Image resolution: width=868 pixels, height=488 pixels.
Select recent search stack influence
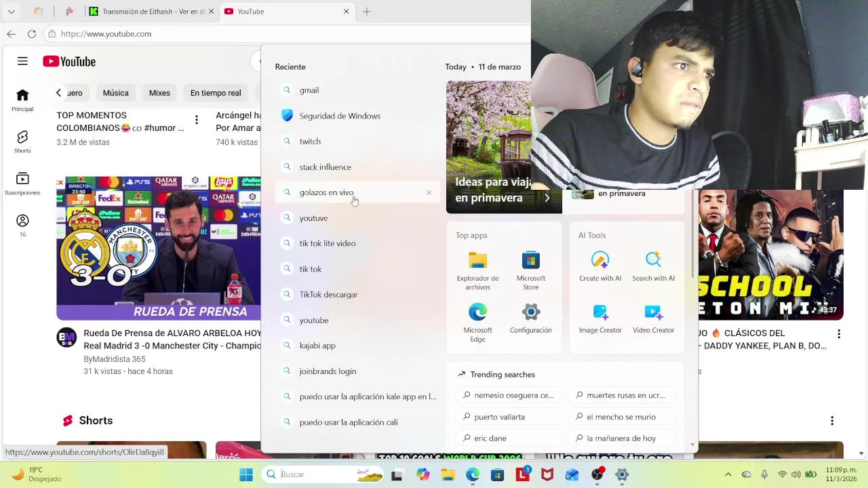(357, 167)
